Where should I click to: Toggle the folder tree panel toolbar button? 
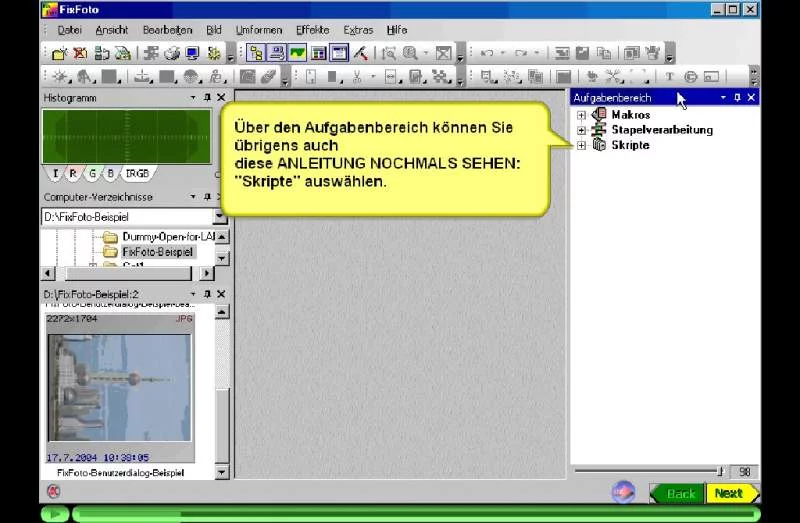pos(256,53)
